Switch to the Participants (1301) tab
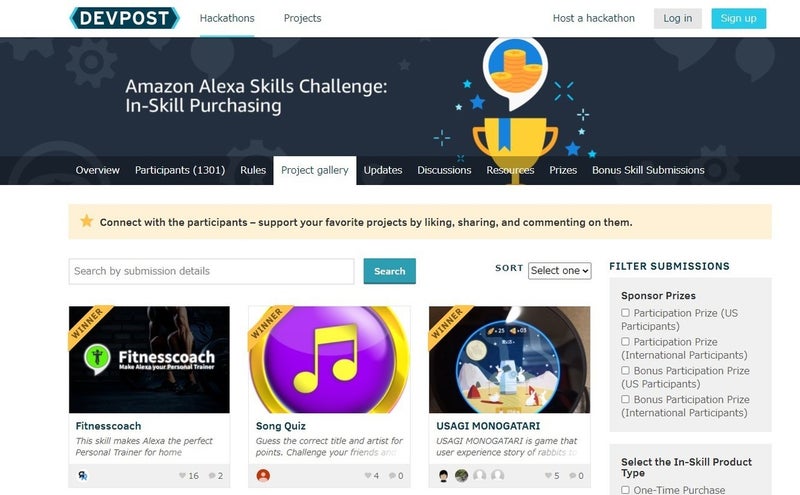The width and height of the screenshot is (800, 495). click(180, 170)
